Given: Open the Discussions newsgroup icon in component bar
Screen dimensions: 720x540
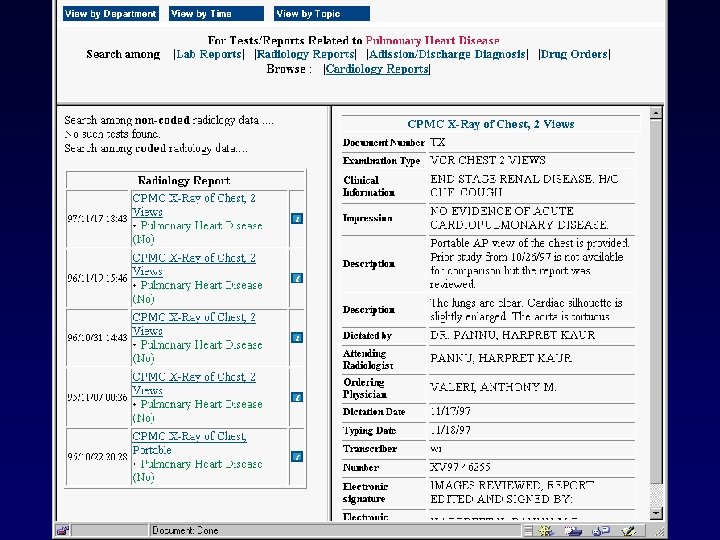Looking at the screenshot, I should point(601,531).
